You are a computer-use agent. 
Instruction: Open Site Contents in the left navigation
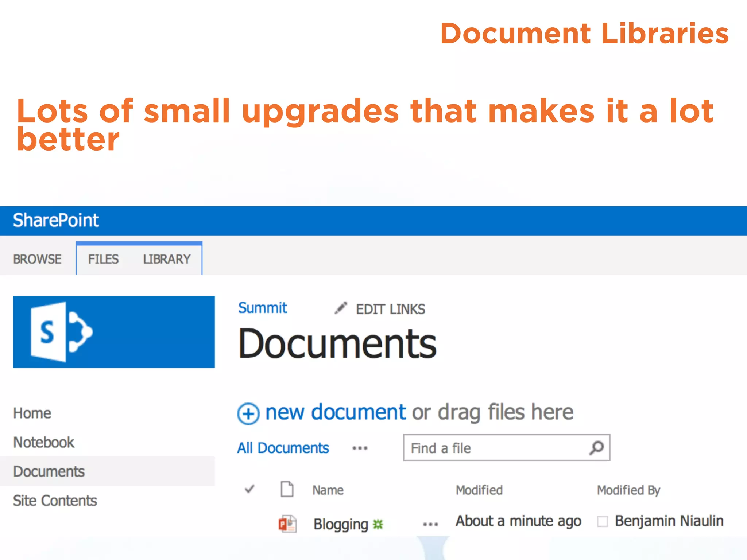click(55, 501)
